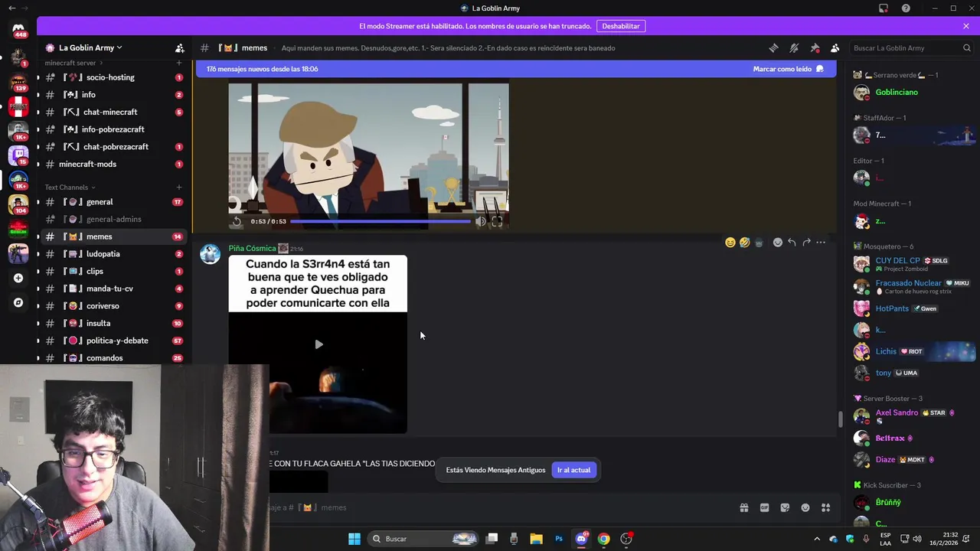Viewport: 980px width, 551px height.
Task: Click add a server plus icon
Action: click(18, 278)
